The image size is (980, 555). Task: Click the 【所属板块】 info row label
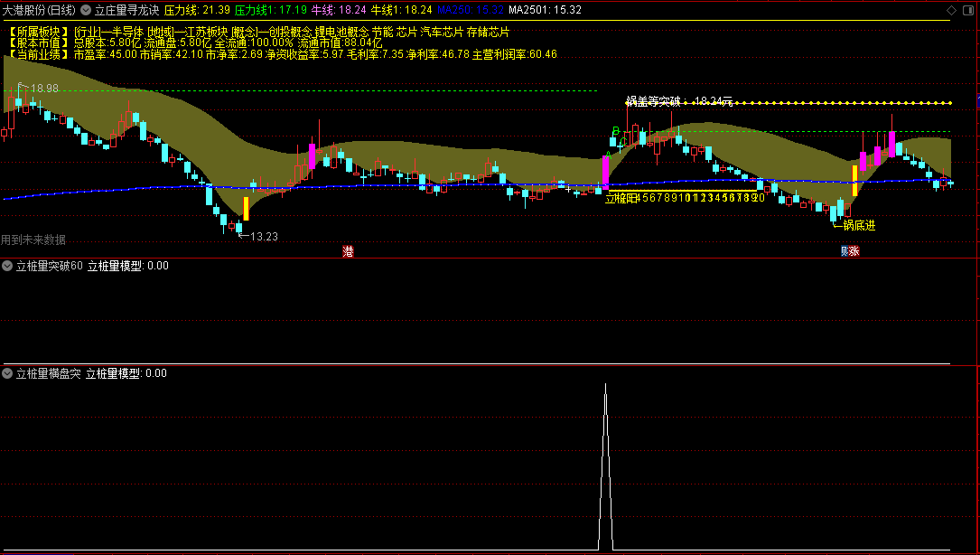tap(39, 32)
